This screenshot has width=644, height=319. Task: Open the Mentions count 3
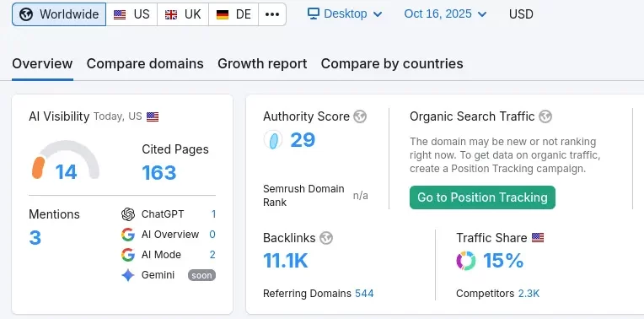pos(35,238)
